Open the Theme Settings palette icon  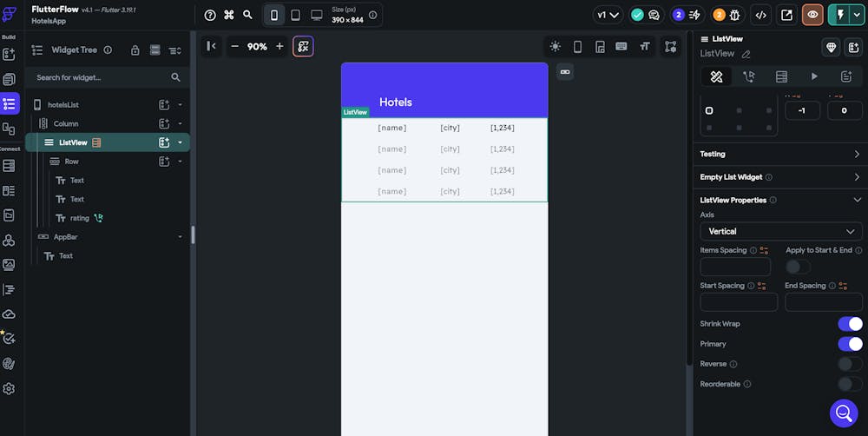9,363
